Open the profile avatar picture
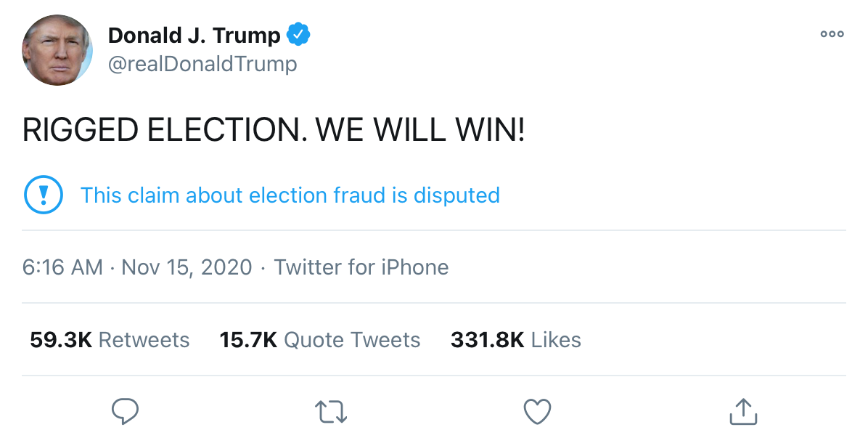 click(x=57, y=50)
